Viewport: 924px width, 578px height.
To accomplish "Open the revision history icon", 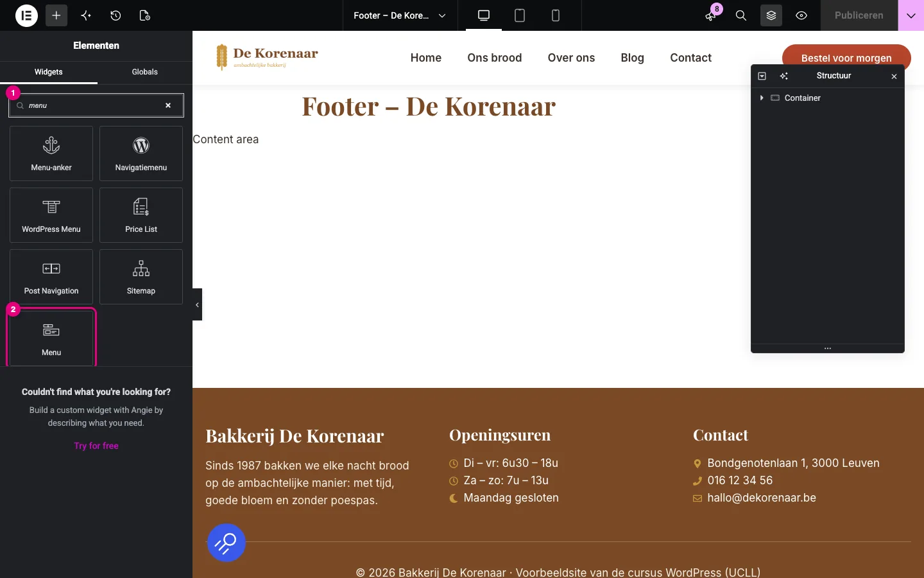I will point(116,15).
